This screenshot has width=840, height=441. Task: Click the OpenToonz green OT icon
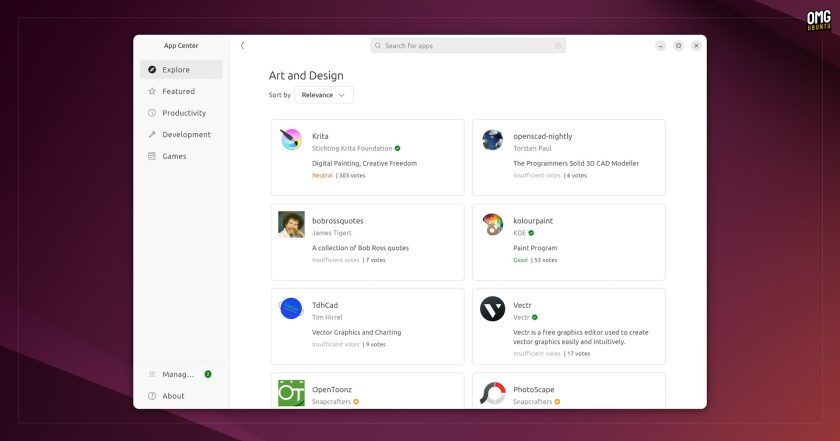291,393
